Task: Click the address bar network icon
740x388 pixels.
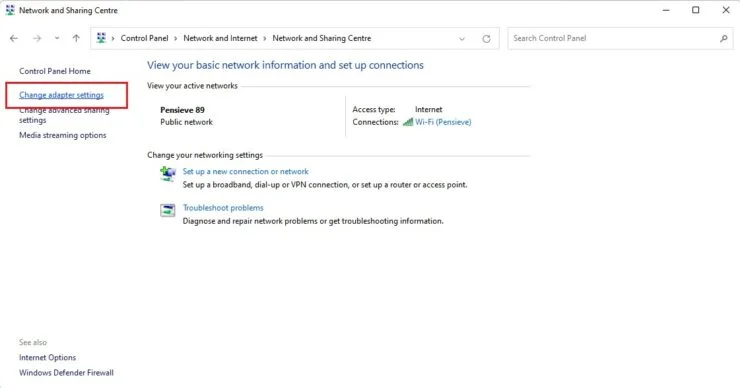Action: [101, 38]
